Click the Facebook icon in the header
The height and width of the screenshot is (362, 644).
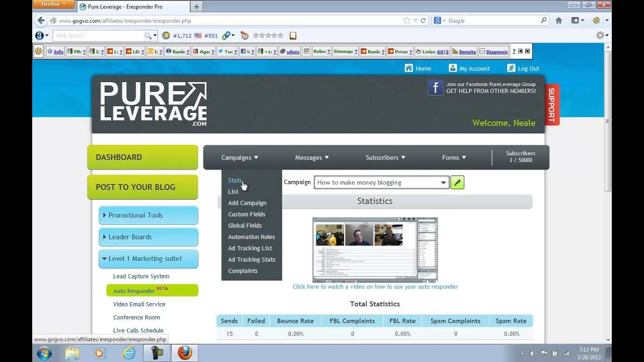tap(435, 87)
